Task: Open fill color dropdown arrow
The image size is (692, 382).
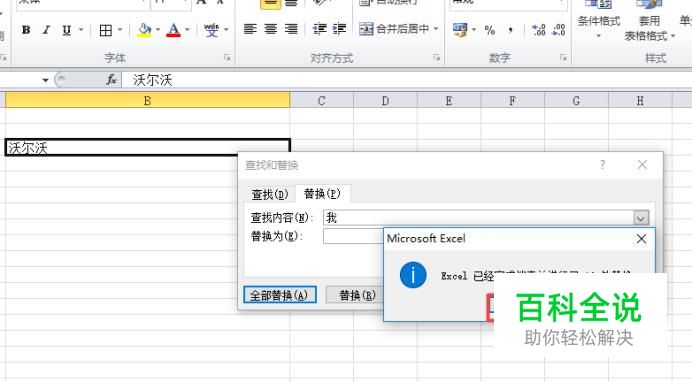Action: point(158,30)
